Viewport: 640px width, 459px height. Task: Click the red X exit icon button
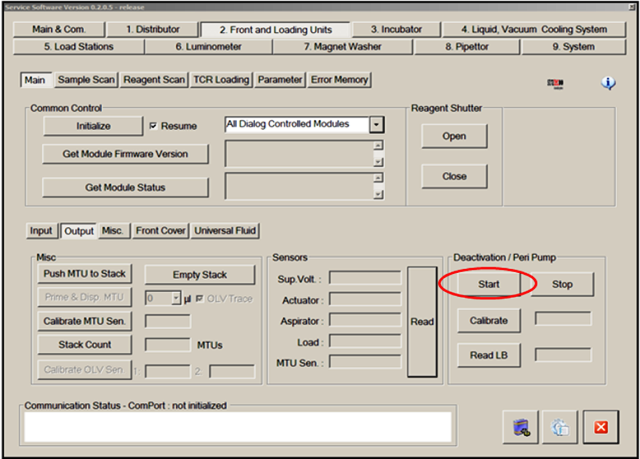coord(602,427)
